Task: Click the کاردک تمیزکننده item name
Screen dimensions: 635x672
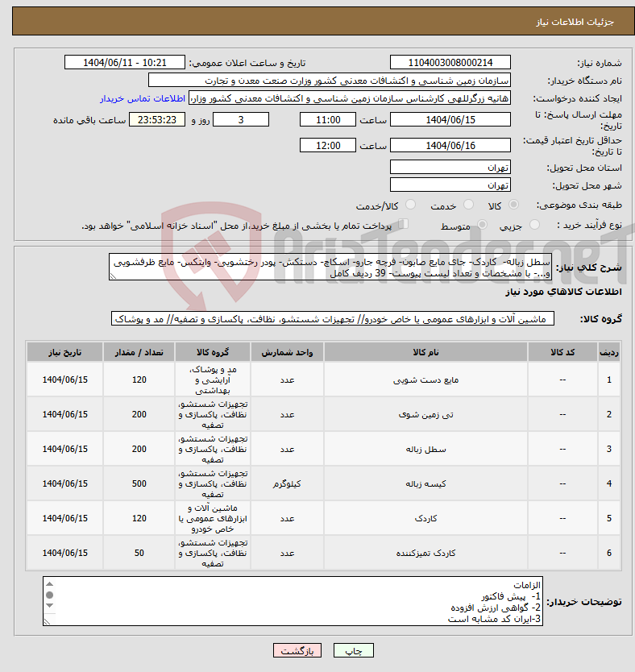Action: point(426,553)
